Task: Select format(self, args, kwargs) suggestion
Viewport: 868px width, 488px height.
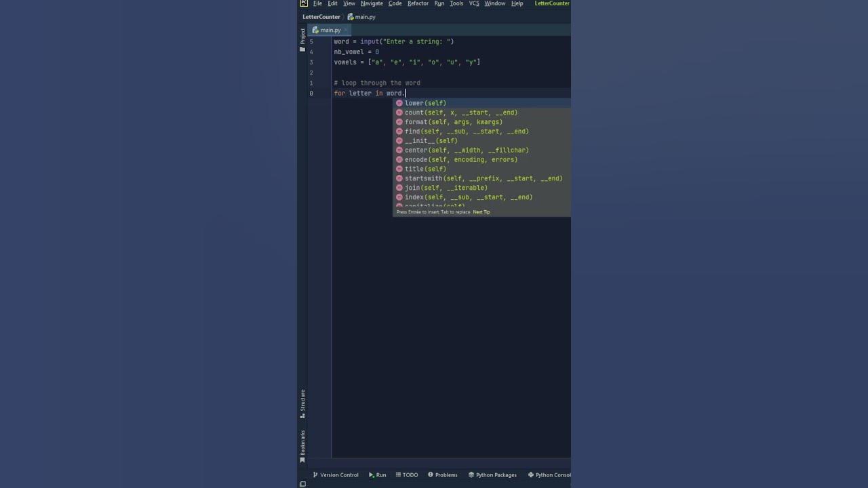Action: pos(482,122)
